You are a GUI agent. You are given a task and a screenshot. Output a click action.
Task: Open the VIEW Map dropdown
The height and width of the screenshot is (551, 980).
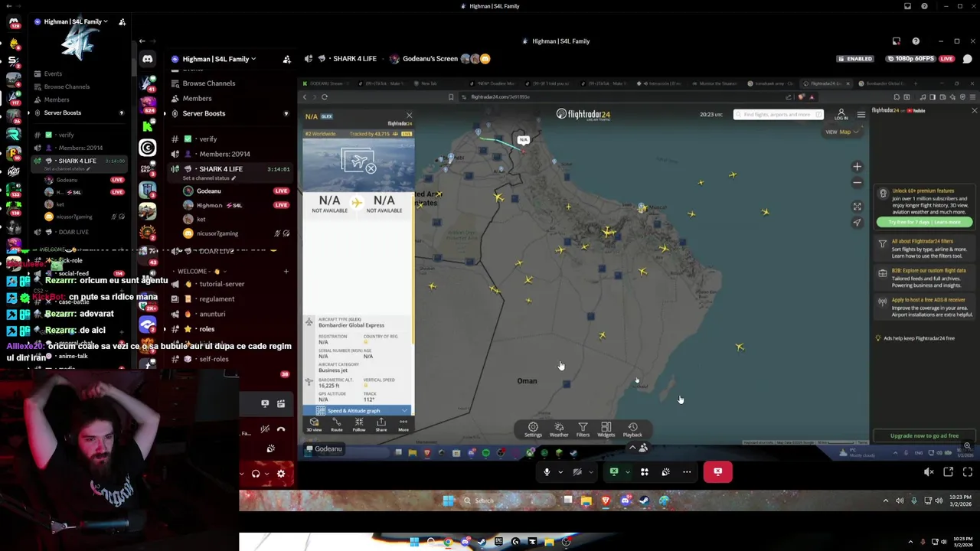(x=843, y=132)
